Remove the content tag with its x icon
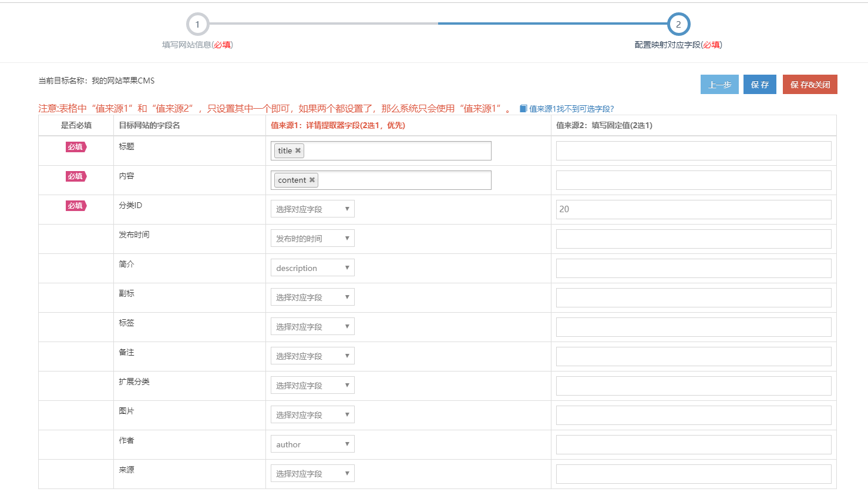The height and width of the screenshot is (502, 868). 312,180
